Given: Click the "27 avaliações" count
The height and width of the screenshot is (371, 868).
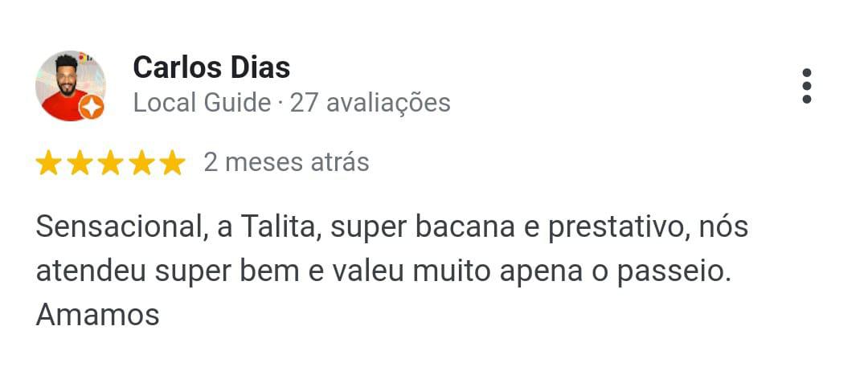Looking at the screenshot, I should [x=370, y=103].
